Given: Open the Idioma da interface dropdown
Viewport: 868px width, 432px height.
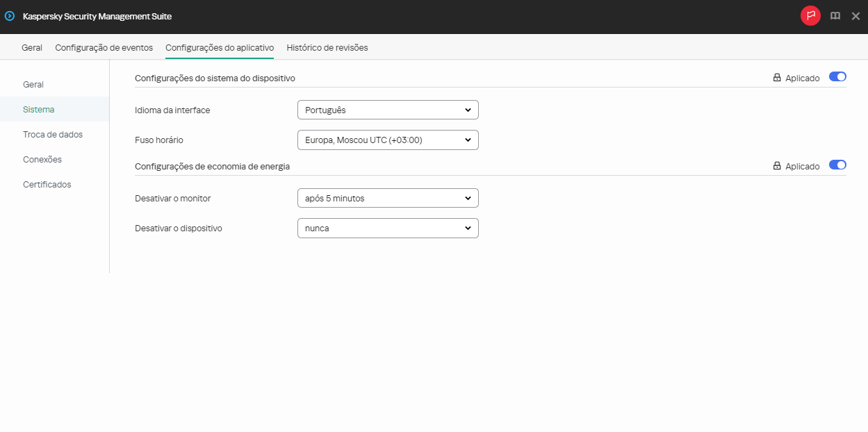Looking at the screenshot, I should 387,109.
